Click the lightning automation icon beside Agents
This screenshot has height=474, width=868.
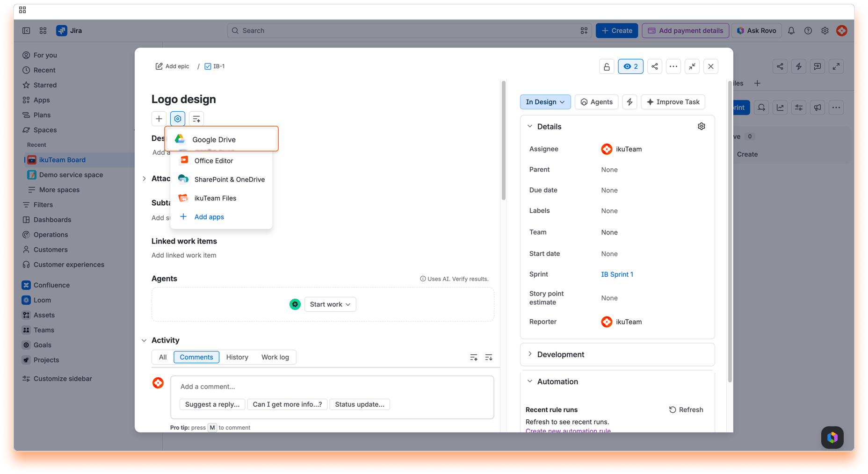629,102
